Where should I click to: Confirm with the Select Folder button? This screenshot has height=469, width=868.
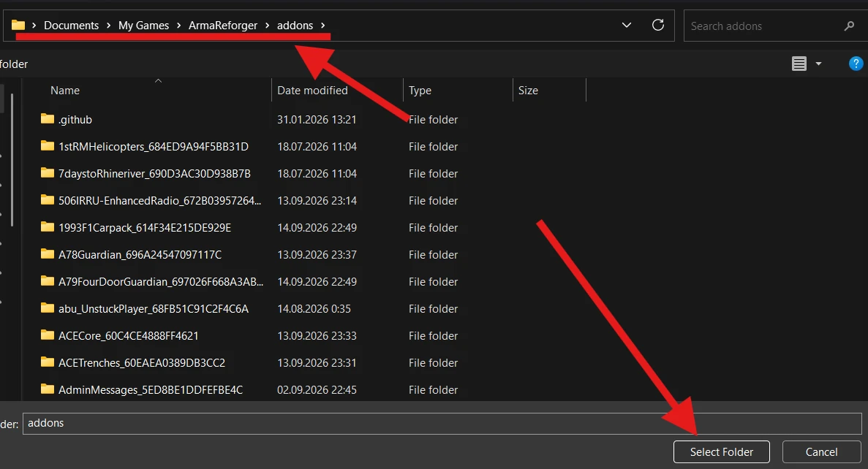pos(721,452)
